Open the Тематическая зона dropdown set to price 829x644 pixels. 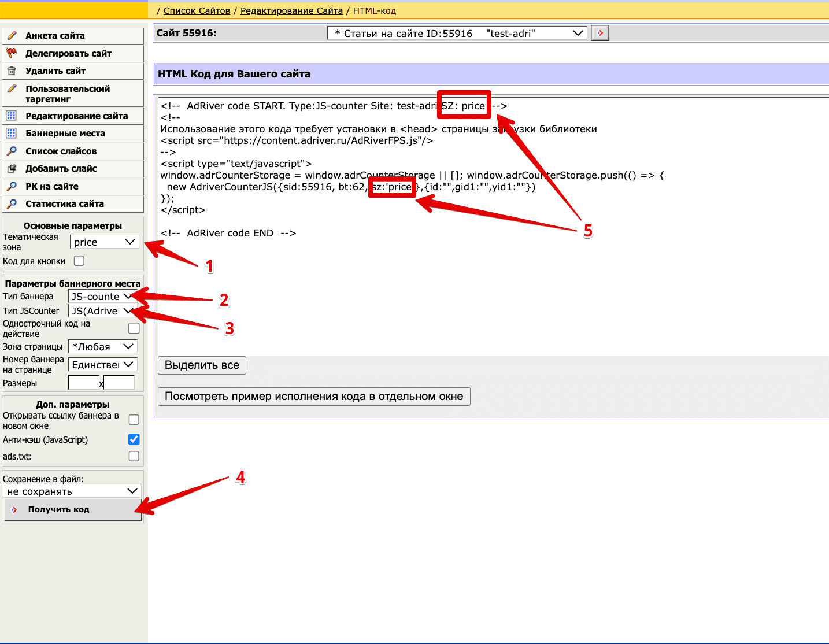pos(104,242)
